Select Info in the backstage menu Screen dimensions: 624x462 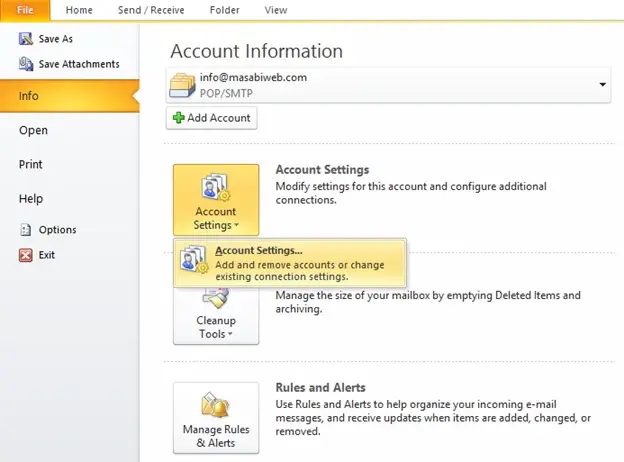click(x=70, y=96)
